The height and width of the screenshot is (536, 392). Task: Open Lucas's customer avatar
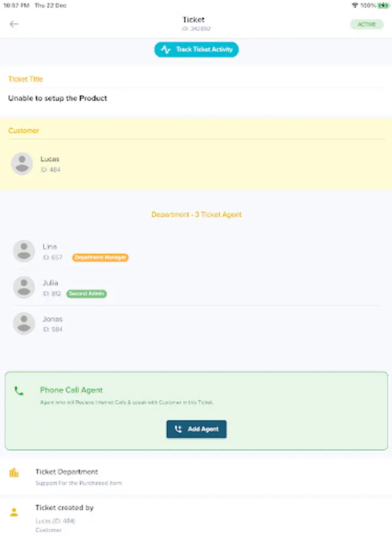[x=22, y=163]
